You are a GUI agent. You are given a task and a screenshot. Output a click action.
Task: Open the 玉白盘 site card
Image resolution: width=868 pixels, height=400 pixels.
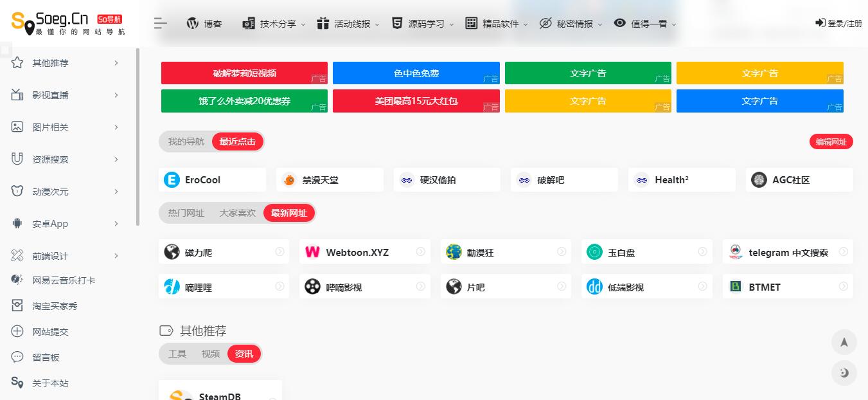647,252
